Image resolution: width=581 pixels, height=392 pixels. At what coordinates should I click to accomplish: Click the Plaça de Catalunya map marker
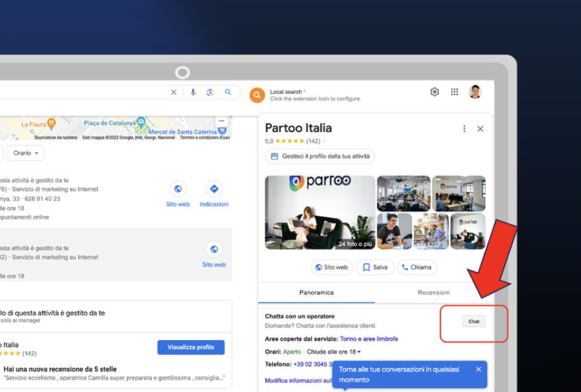pos(141,121)
